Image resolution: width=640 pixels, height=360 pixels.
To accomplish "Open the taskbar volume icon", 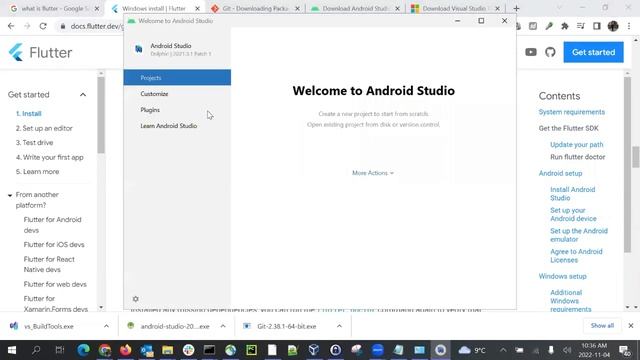I will point(567,350).
